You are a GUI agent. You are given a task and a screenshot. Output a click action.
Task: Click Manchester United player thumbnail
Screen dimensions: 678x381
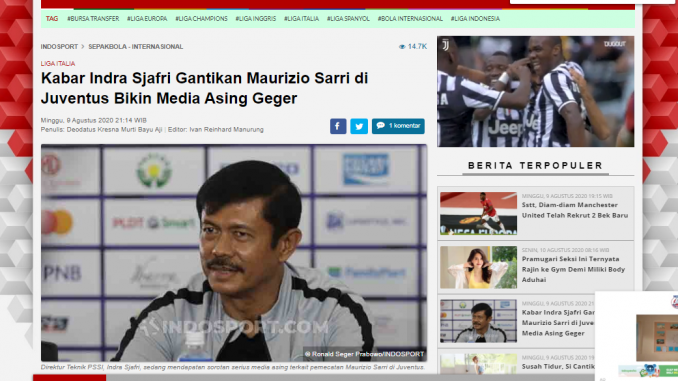pyautogui.click(x=478, y=214)
